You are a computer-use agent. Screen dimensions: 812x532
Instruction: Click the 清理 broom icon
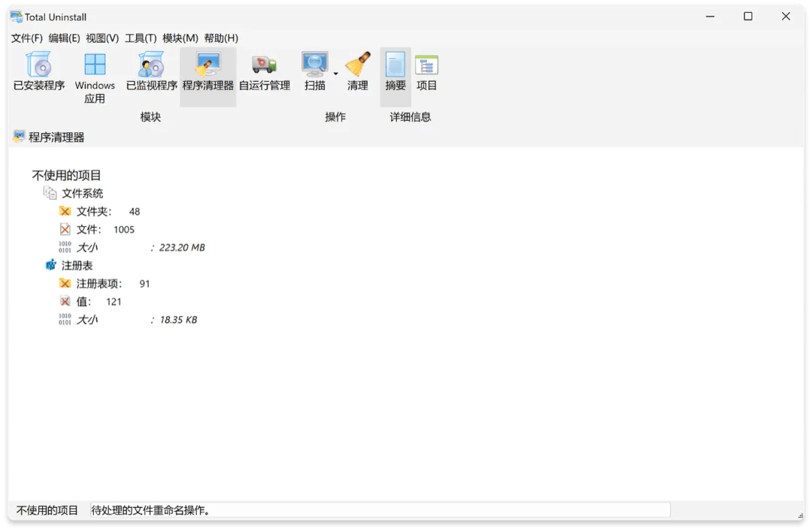coord(358,73)
